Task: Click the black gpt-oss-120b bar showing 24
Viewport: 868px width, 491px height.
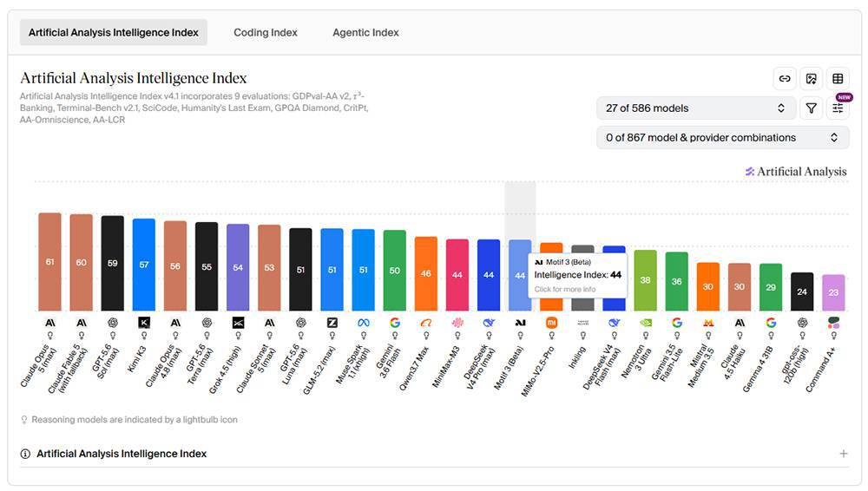Action: pos(802,291)
